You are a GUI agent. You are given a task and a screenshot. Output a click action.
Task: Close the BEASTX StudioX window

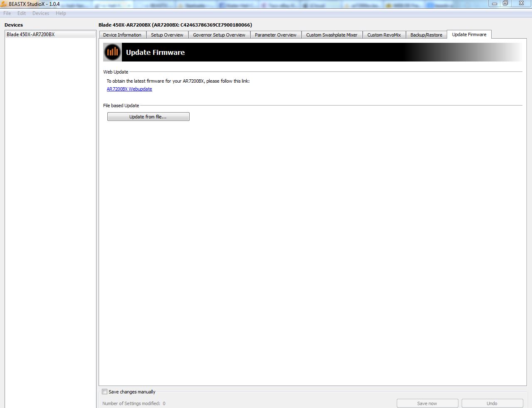[521, 3]
